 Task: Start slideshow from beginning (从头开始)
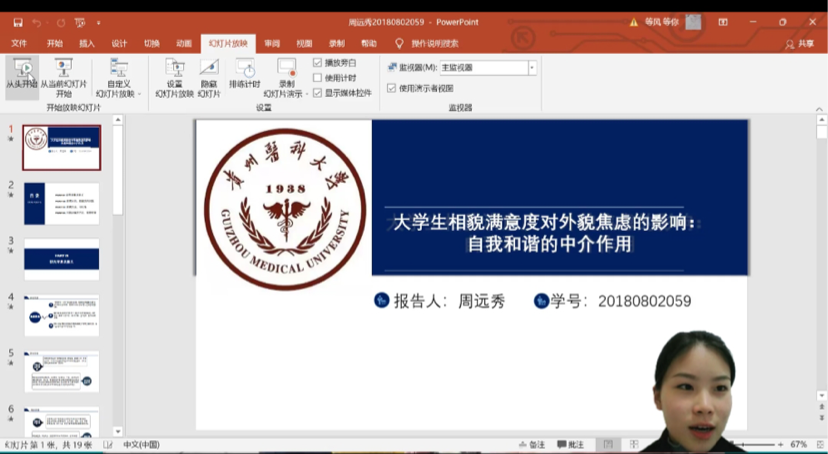tap(22, 73)
